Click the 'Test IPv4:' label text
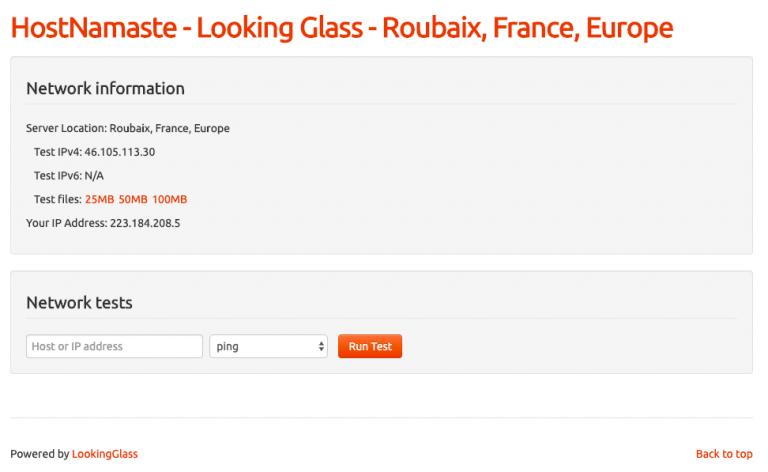Viewport: 768px width, 472px height. pos(58,152)
